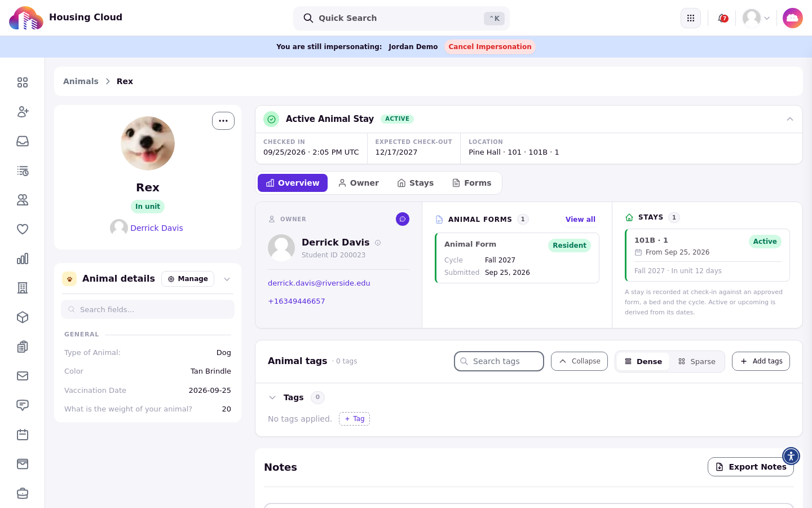Switch tag view to Sparse
This screenshot has height=508, width=812.
coord(697,361)
